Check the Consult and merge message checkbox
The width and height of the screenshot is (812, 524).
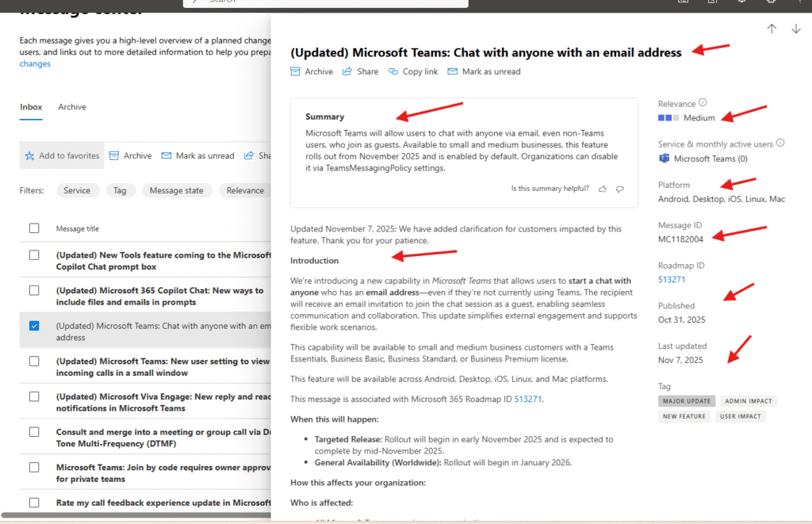tap(34, 432)
